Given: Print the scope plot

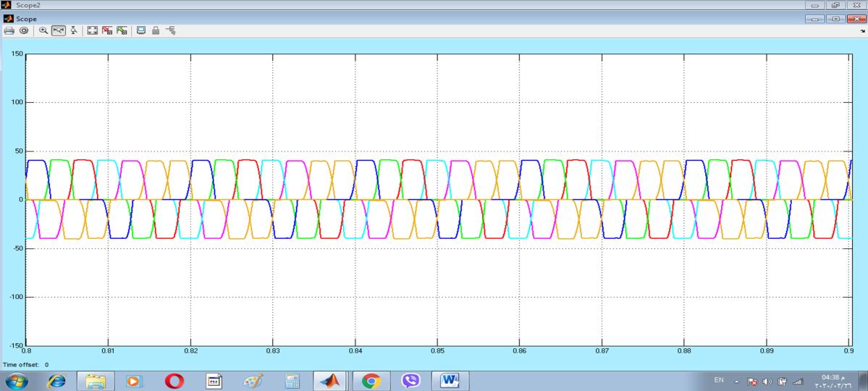Looking at the screenshot, I should [x=9, y=31].
